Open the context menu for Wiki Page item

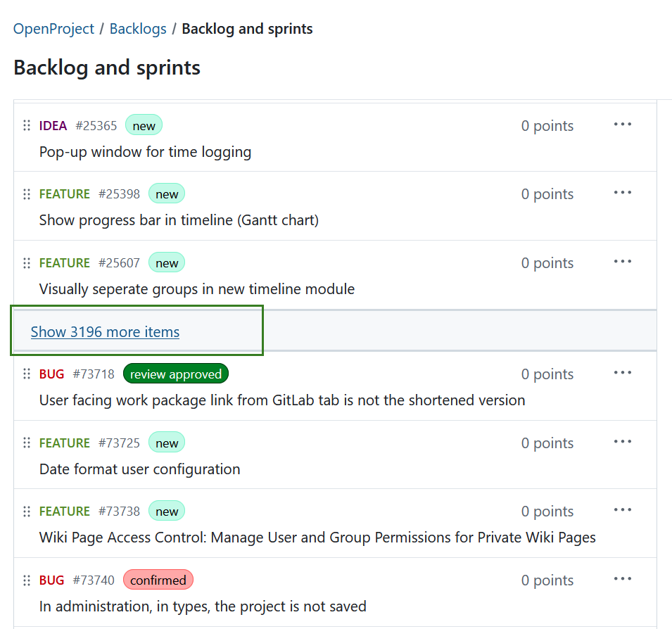(x=623, y=509)
